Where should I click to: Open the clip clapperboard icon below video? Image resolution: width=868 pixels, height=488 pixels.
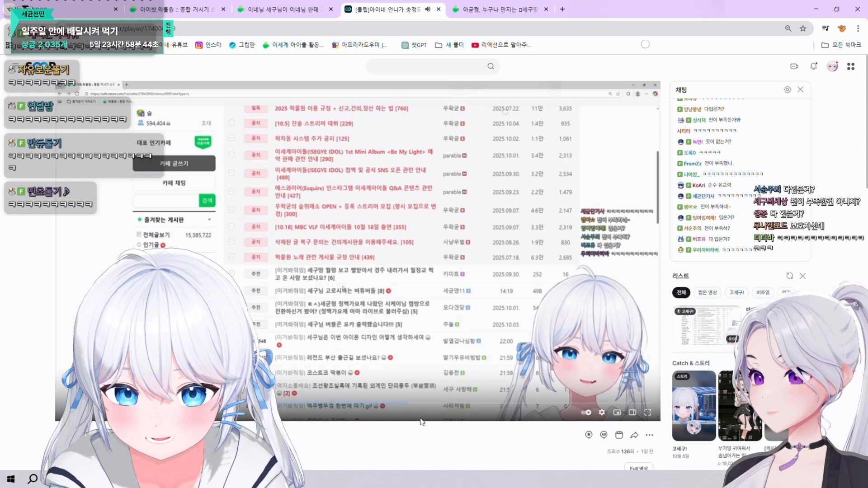[x=619, y=435]
